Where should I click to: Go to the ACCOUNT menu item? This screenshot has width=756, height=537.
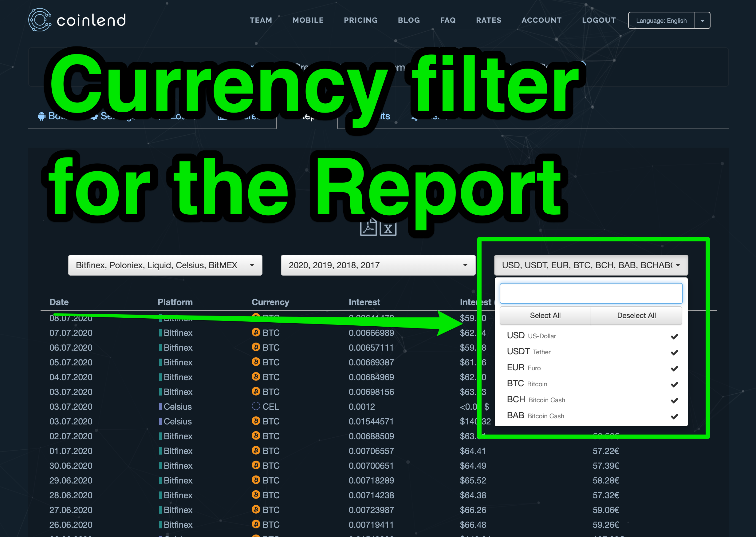[541, 20]
